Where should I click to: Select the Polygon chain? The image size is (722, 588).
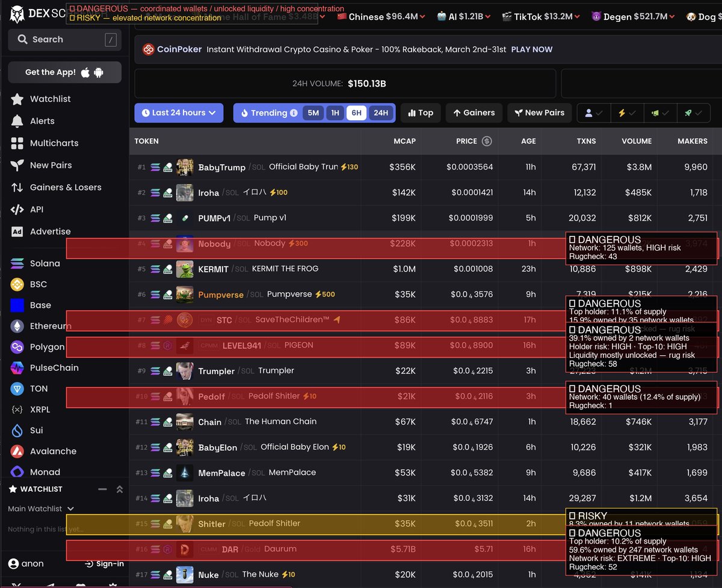pos(47,347)
